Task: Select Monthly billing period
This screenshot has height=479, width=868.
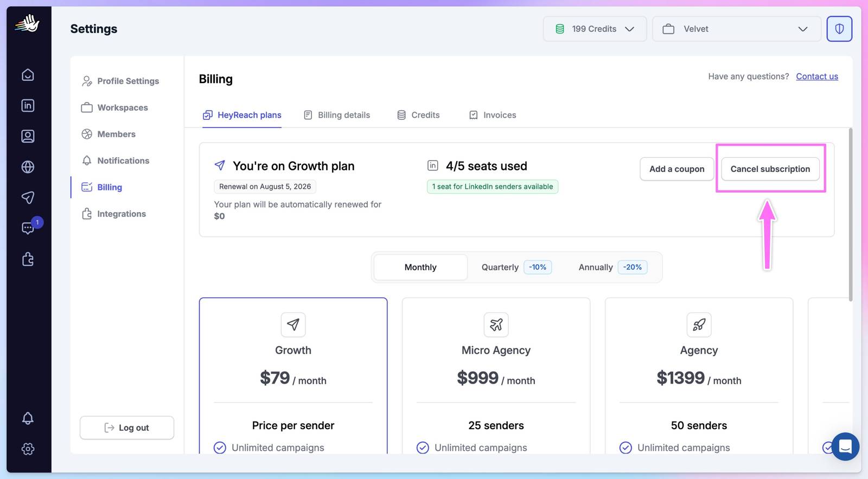Action: [420, 267]
